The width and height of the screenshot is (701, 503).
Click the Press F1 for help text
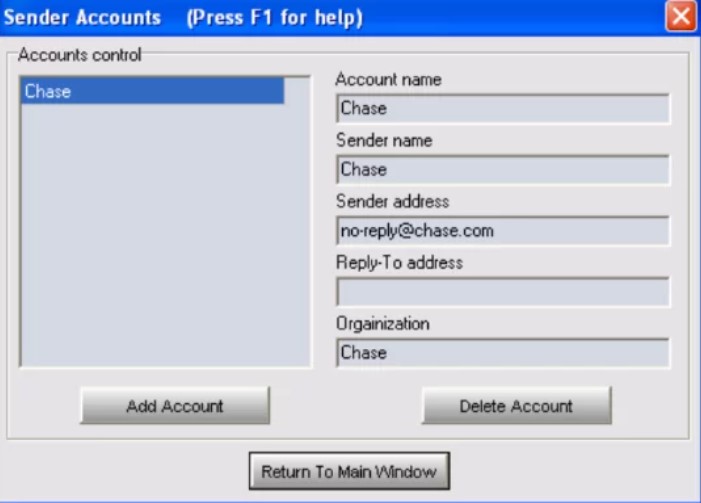tap(274, 18)
